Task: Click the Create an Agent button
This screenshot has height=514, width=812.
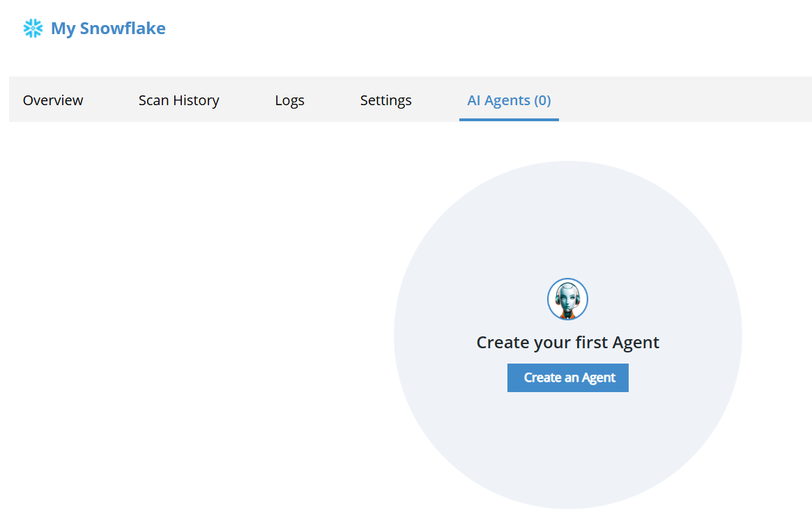Action: tap(567, 378)
